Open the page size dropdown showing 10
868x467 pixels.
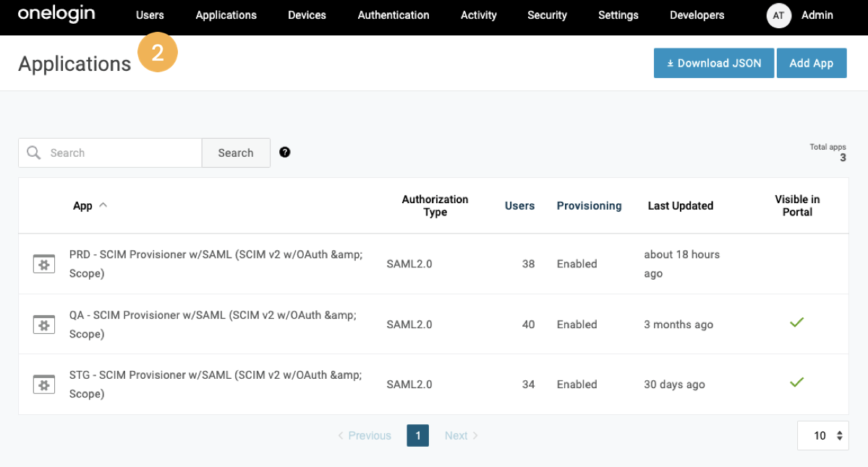pyautogui.click(x=823, y=435)
